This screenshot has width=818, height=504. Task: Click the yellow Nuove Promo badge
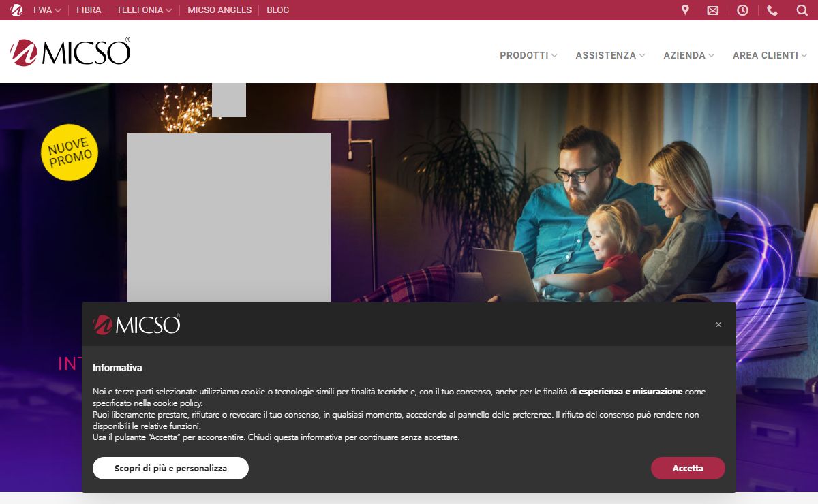(x=70, y=152)
